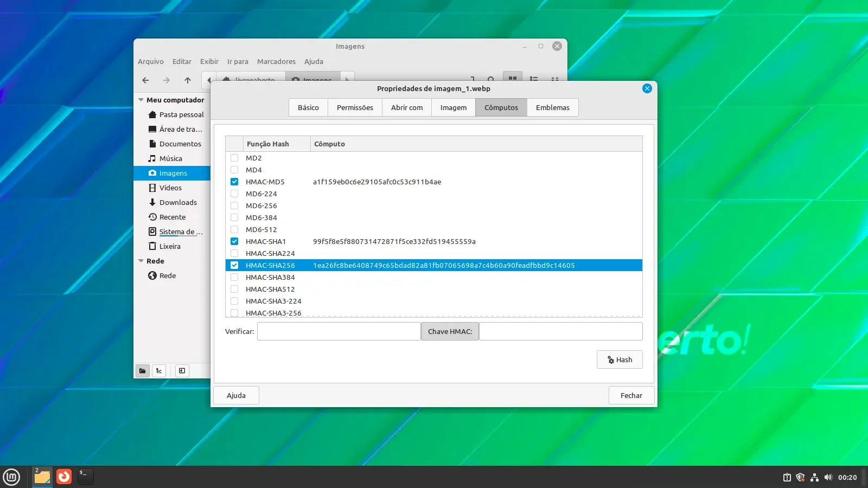Open network connections tray icon
868x488 pixels.
pyautogui.click(x=814, y=477)
